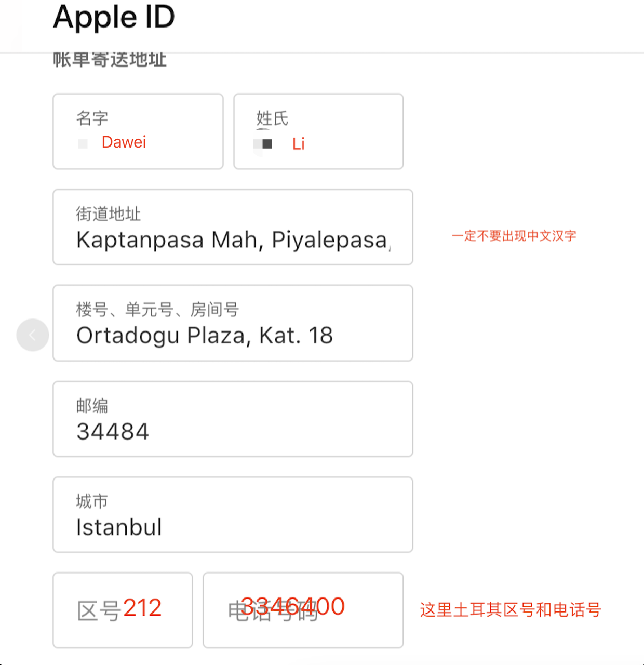Click the back chevron circle button
644x665 pixels.
[x=33, y=335]
